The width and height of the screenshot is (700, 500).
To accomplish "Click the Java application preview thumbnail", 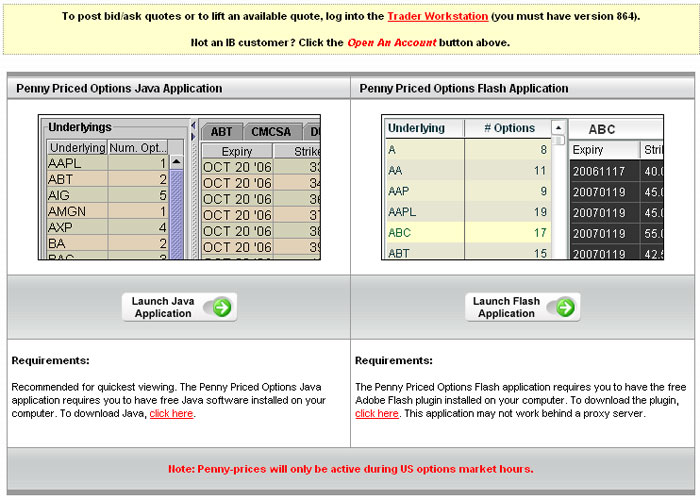I will pyautogui.click(x=179, y=187).
